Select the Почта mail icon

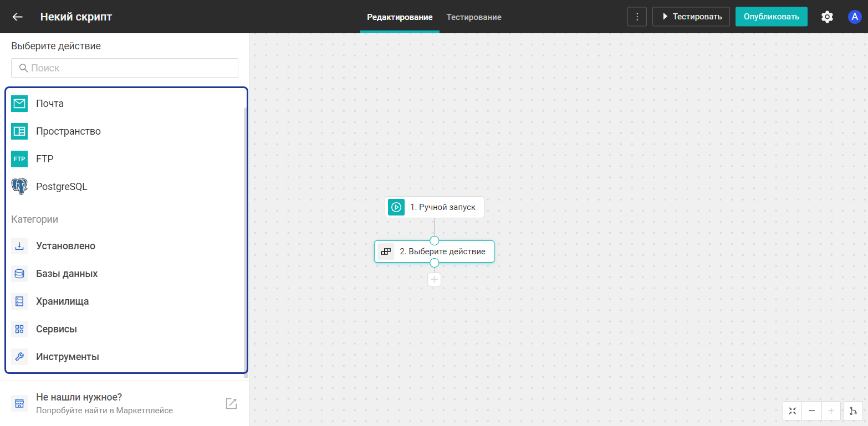(x=19, y=104)
